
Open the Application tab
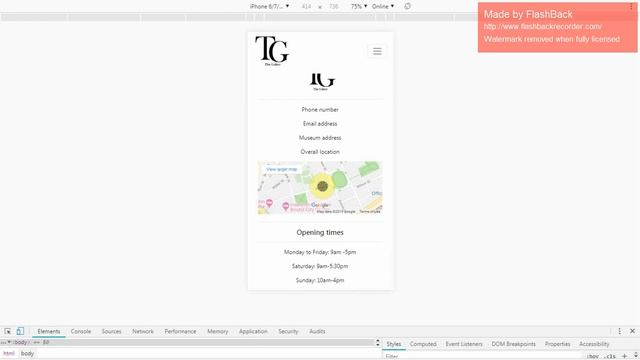253,331
